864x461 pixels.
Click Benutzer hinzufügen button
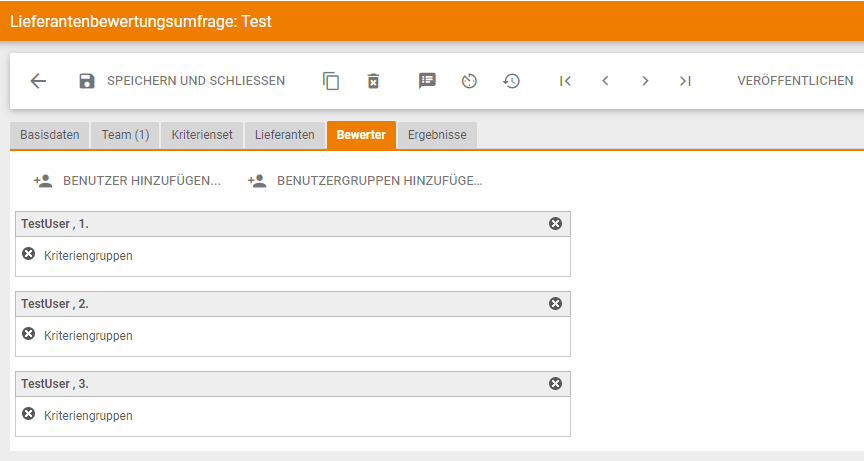[127, 181]
